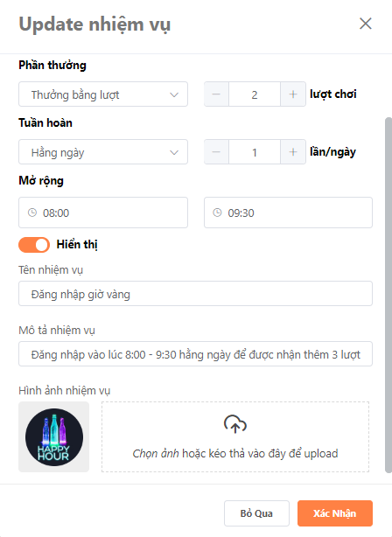Click the minus icon for lượt chơi reward
This screenshot has height=537, width=392.
click(x=216, y=94)
